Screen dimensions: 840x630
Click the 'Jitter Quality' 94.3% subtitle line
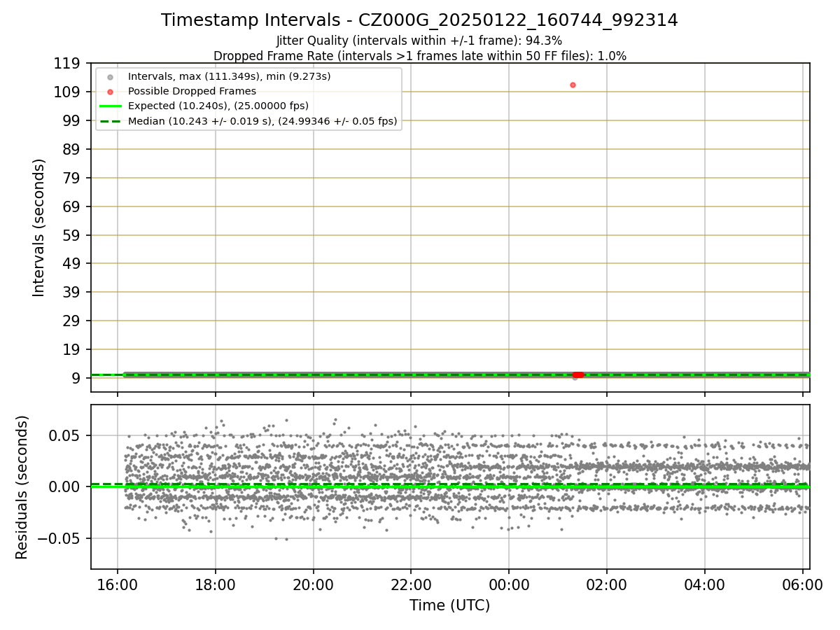[419, 41]
